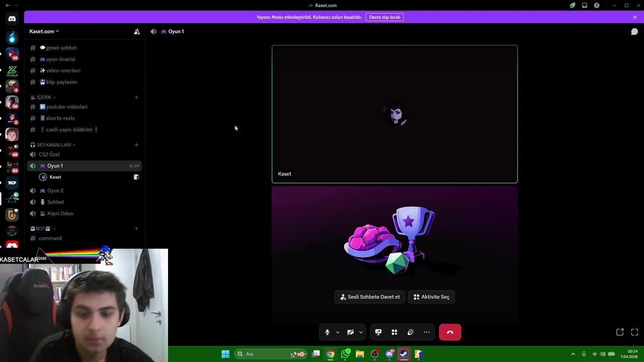The image size is (644, 362).
Task: Open shorts-reels channel
Action: (84, 118)
